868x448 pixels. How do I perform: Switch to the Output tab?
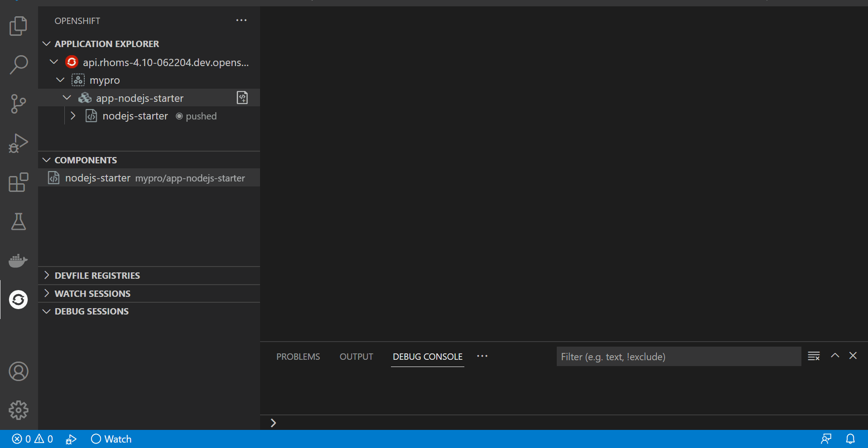pyautogui.click(x=357, y=357)
